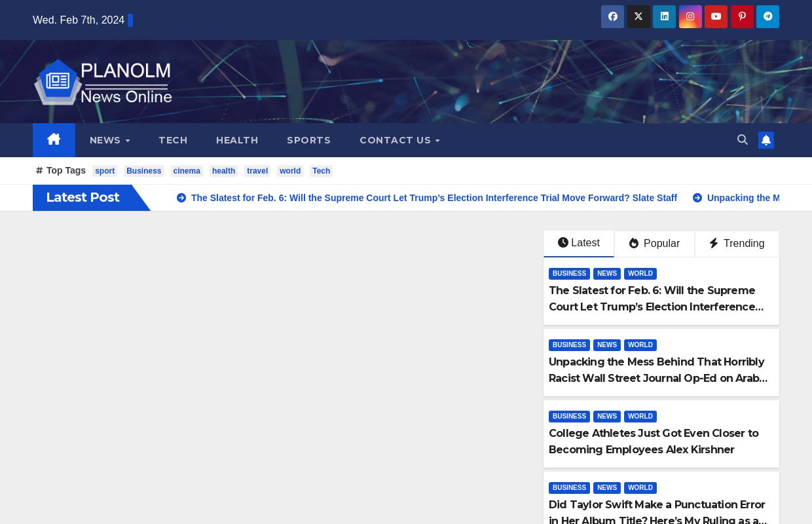812x524 pixels.
Task: Click the PLANOLM News Online logo
Action: [103, 83]
